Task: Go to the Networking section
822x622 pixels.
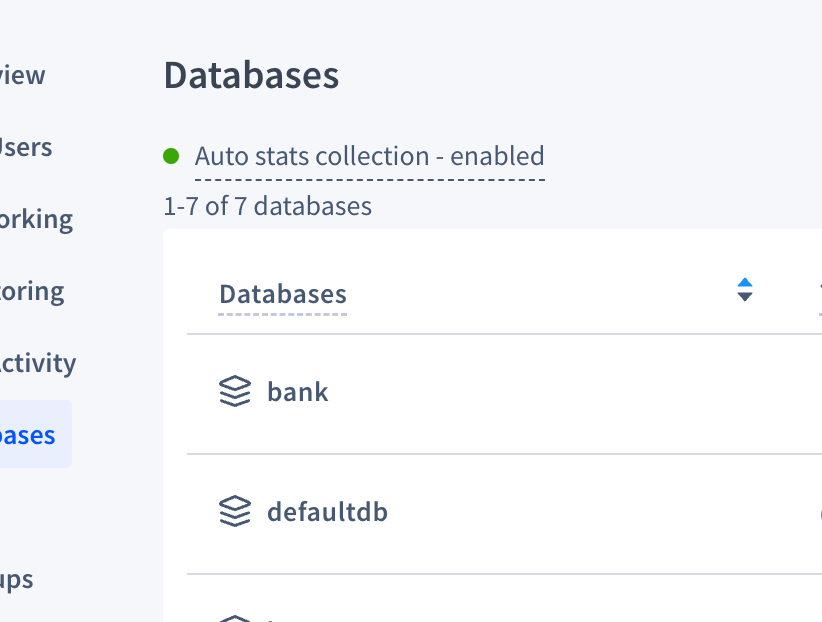Action: click(x=36, y=218)
